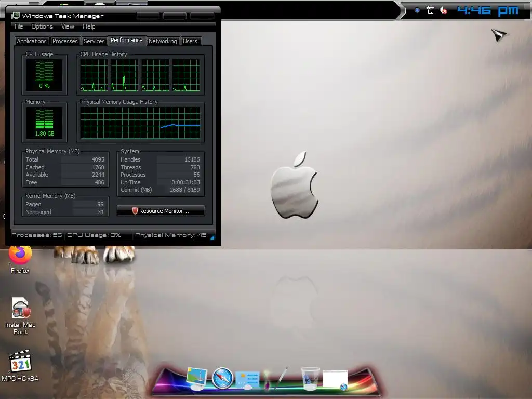Click the Nonpaged kernel memory value 31
The width and height of the screenshot is (532, 399).
pyautogui.click(x=100, y=212)
